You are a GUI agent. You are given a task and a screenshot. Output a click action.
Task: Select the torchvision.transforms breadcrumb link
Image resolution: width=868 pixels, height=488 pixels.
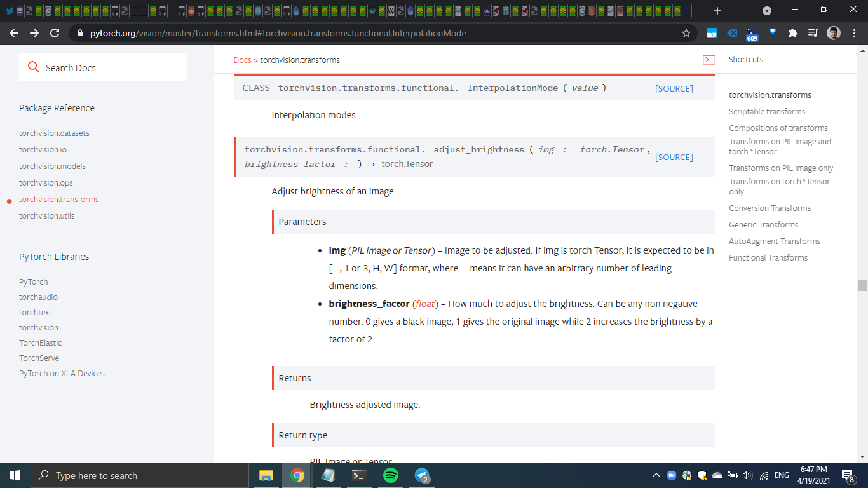299,60
